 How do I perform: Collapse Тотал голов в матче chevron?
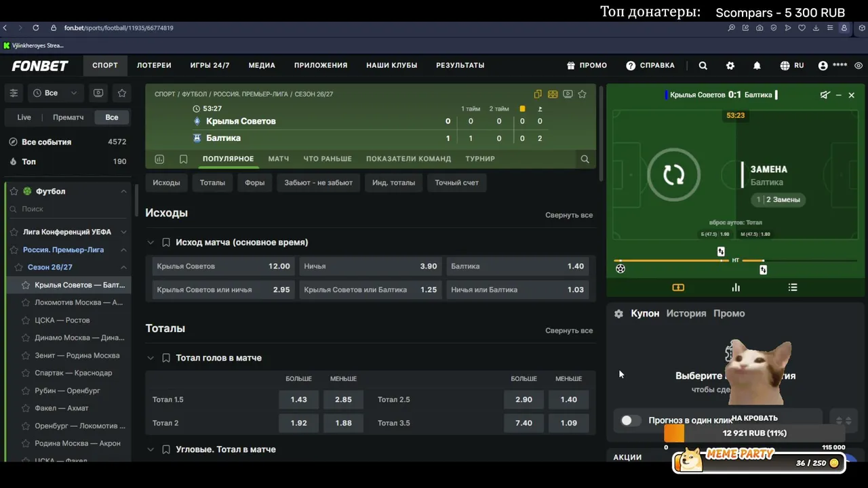coord(151,358)
